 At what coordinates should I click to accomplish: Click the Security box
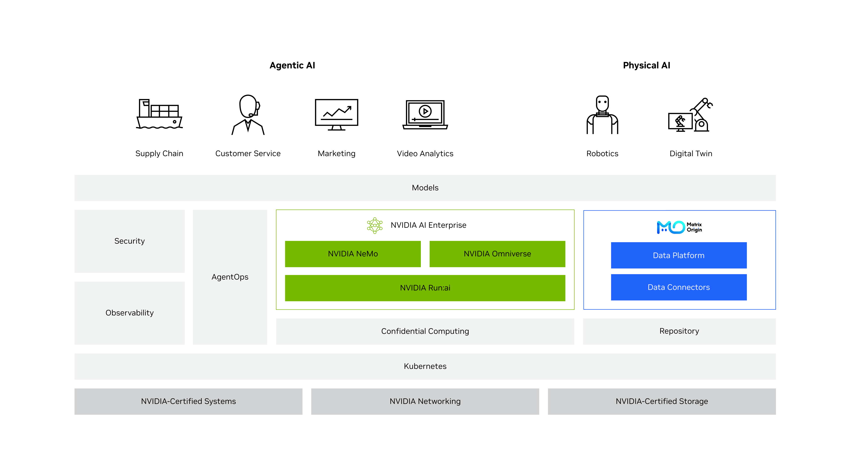130,241
